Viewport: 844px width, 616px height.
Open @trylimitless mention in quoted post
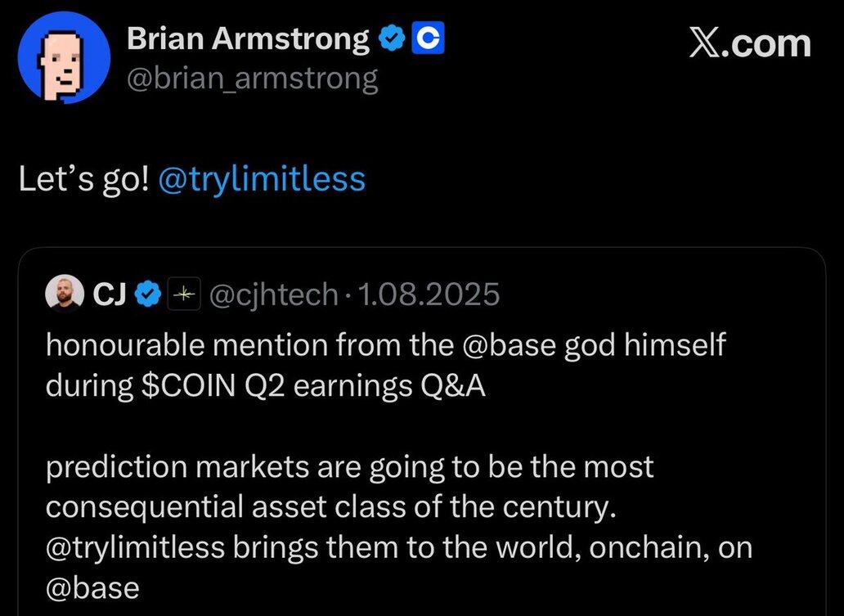click(x=135, y=548)
